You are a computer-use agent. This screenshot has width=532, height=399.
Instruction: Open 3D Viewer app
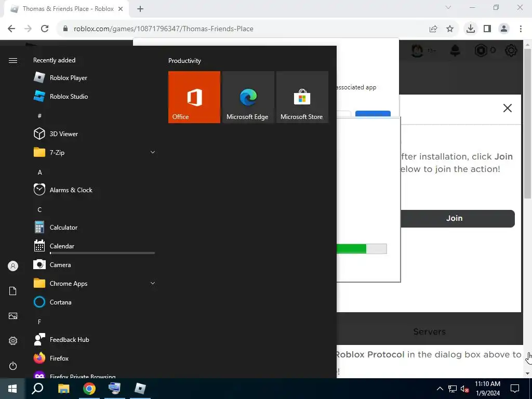point(95,134)
